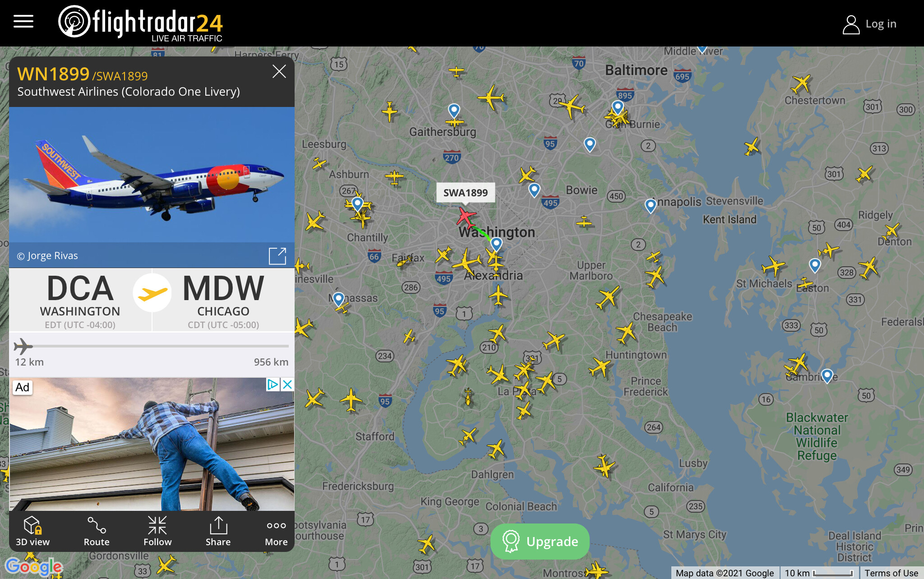
Task: Open the hamburger main menu
Action: coord(23,21)
